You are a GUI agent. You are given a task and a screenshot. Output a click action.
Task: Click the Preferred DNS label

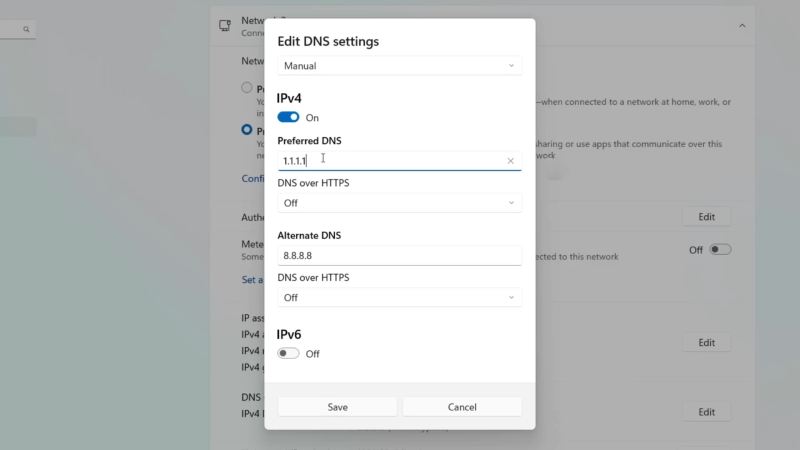point(310,141)
